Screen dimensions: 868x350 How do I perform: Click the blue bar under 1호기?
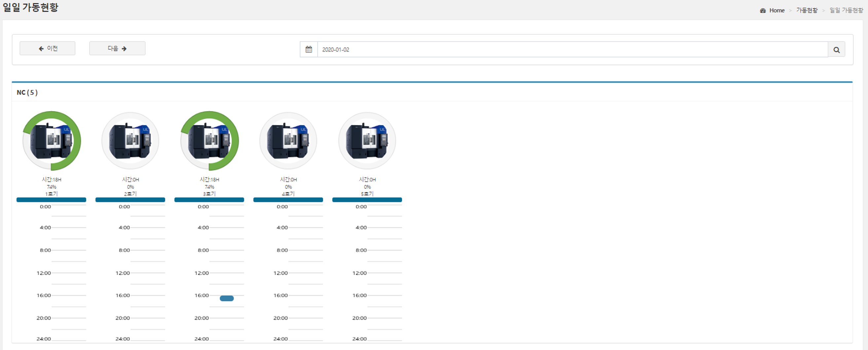[51, 200]
